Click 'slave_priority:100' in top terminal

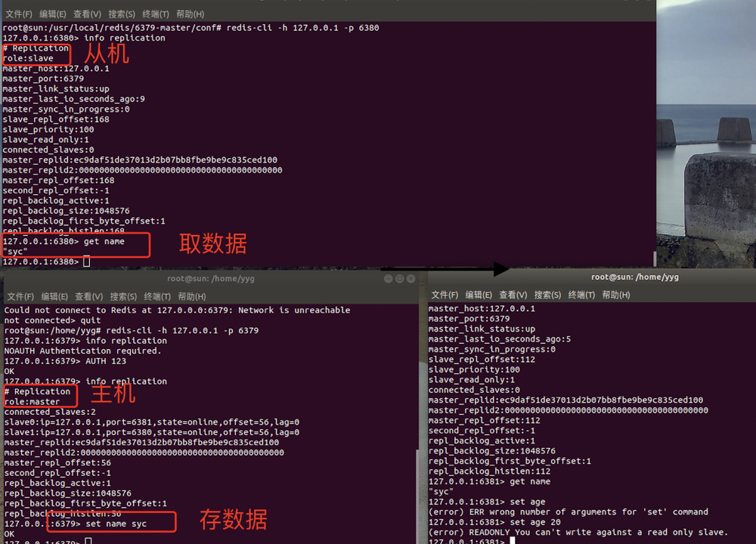[48, 129]
